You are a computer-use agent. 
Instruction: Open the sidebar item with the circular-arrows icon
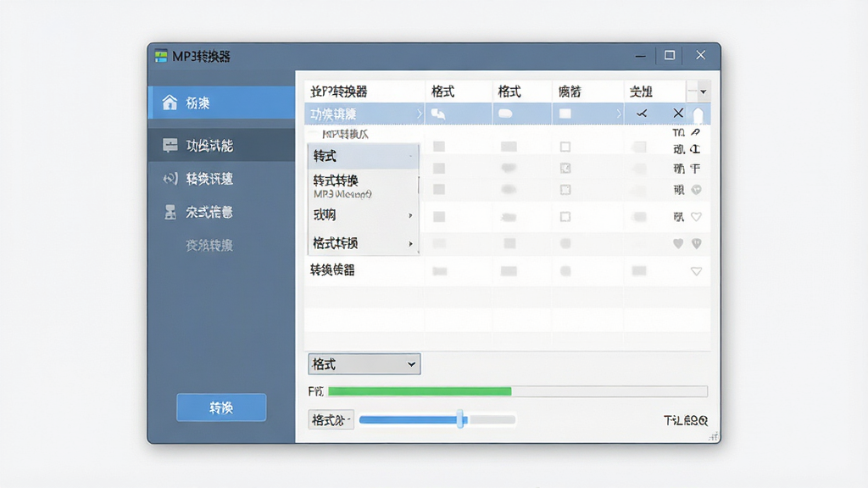[221, 179]
